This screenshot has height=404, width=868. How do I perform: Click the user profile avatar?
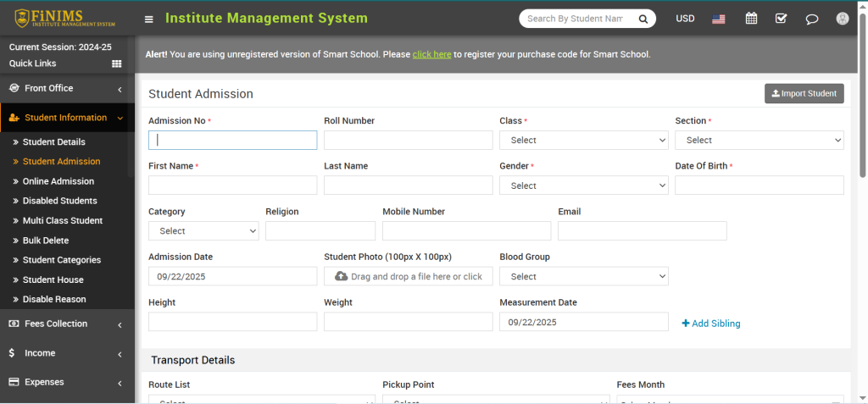[x=842, y=19]
